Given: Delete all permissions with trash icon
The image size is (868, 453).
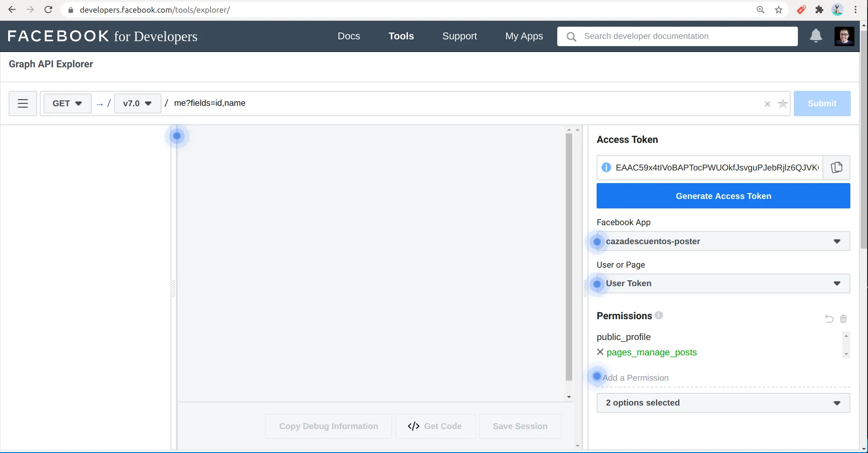Looking at the screenshot, I should pyautogui.click(x=843, y=319).
